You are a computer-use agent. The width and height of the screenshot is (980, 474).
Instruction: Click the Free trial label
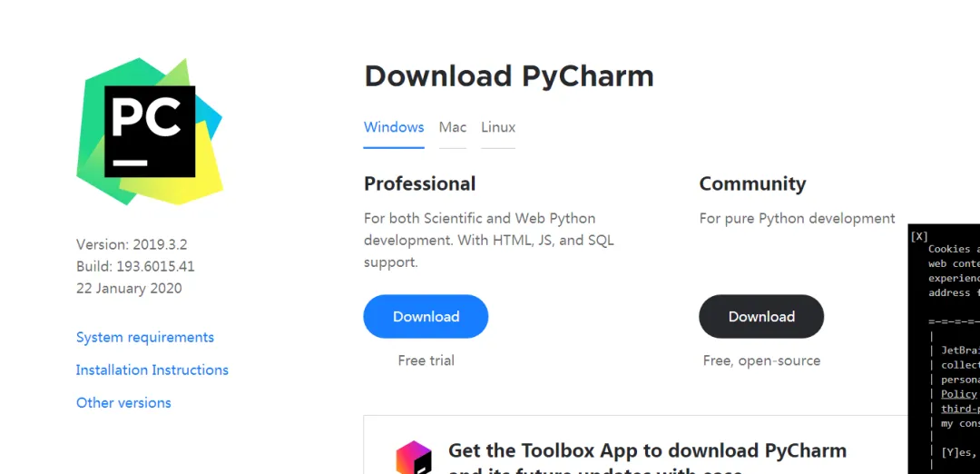click(426, 360)
